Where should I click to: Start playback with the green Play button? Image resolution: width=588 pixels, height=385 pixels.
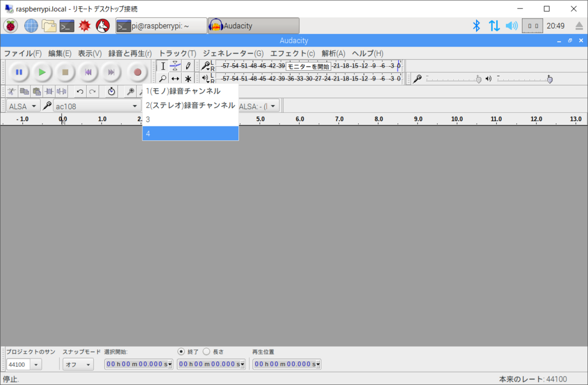(x=42, y=72)
